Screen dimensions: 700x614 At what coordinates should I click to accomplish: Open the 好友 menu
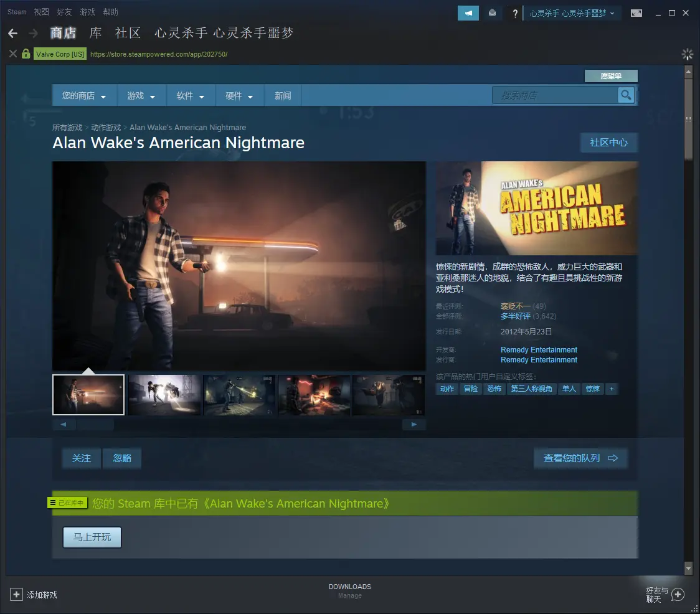tap(64, 12)
